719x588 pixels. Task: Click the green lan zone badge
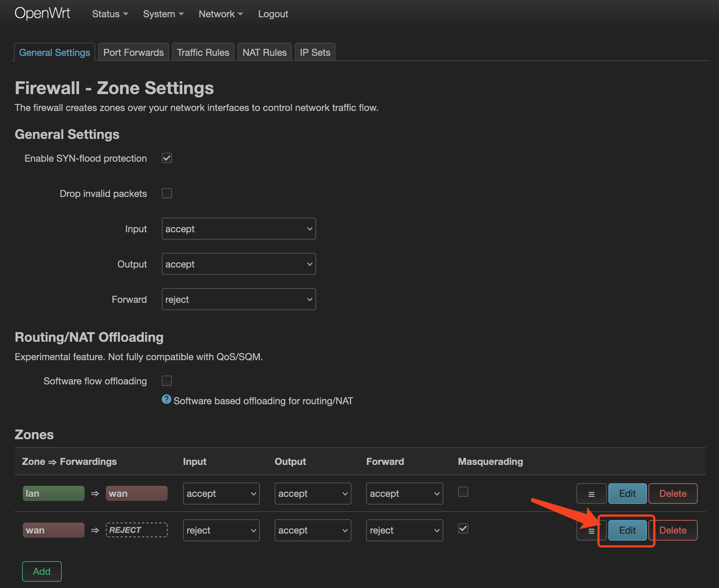click(x=54, y=494)
